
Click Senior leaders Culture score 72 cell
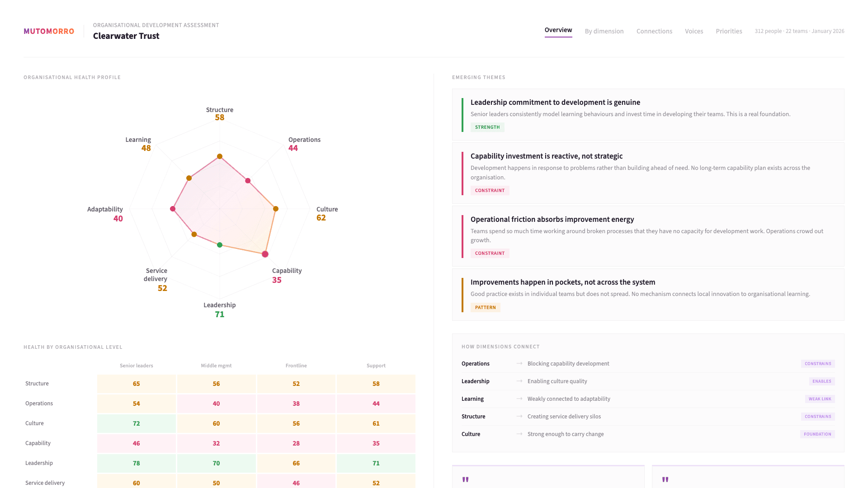(x=137, y=423)
